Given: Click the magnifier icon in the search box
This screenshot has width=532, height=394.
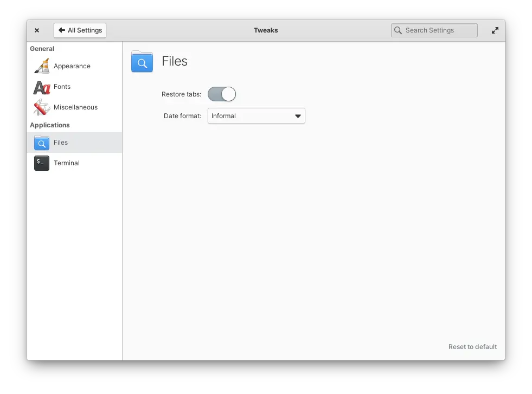Looking at the screenshot, I should click(x=399, y=30).
